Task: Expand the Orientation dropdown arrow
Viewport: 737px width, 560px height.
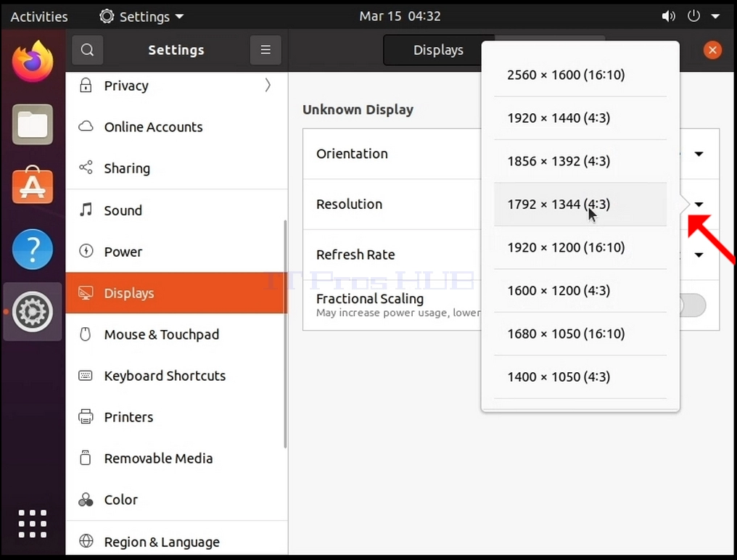Action: point(699,154)
